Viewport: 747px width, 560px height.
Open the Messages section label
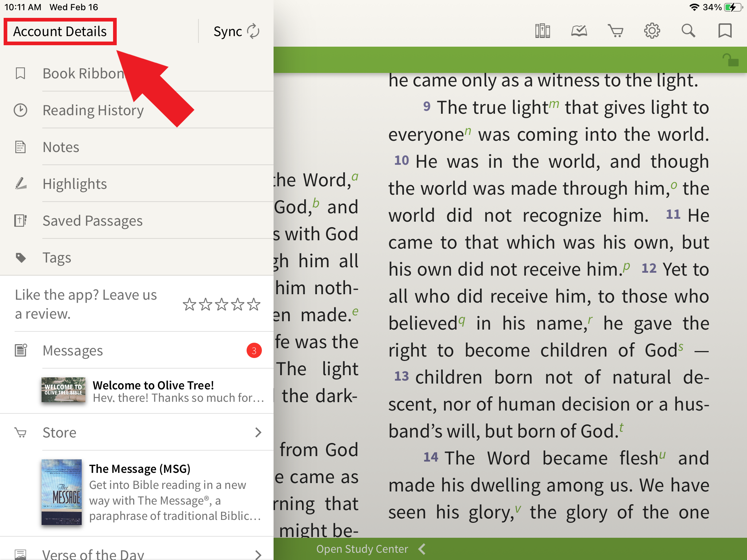[73, 350]
